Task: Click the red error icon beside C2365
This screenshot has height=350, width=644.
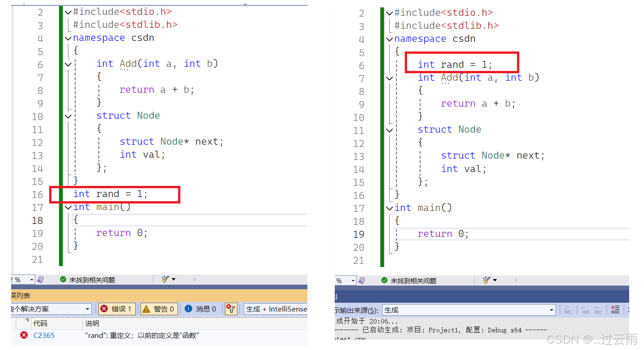Action: (24, 335)
